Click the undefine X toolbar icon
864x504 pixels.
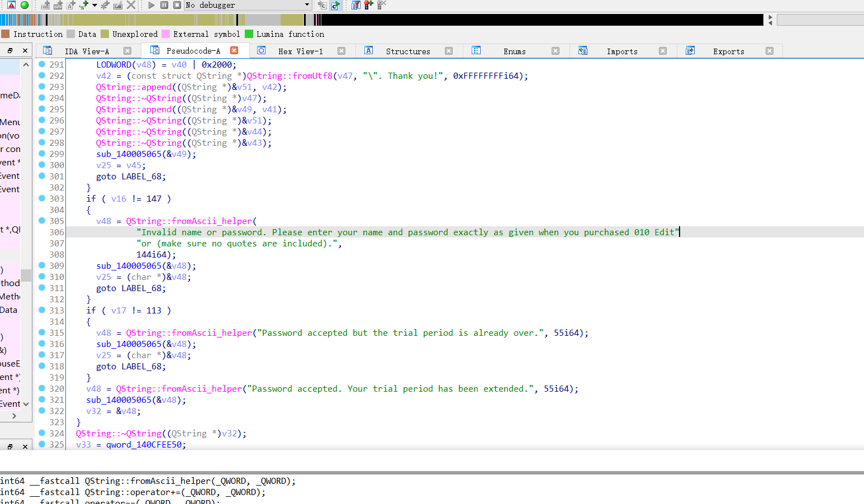[x=131, y=5]
